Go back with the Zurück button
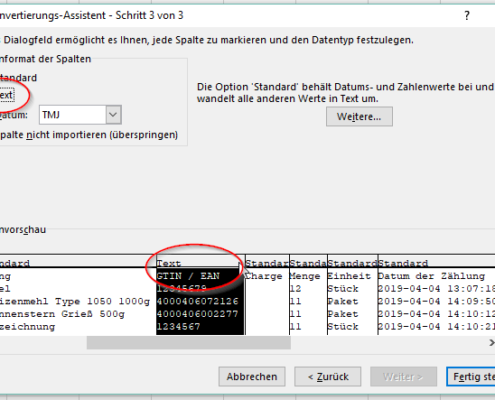Image resolution: width=495 pixels, height=400 pixels. (328, 377)
